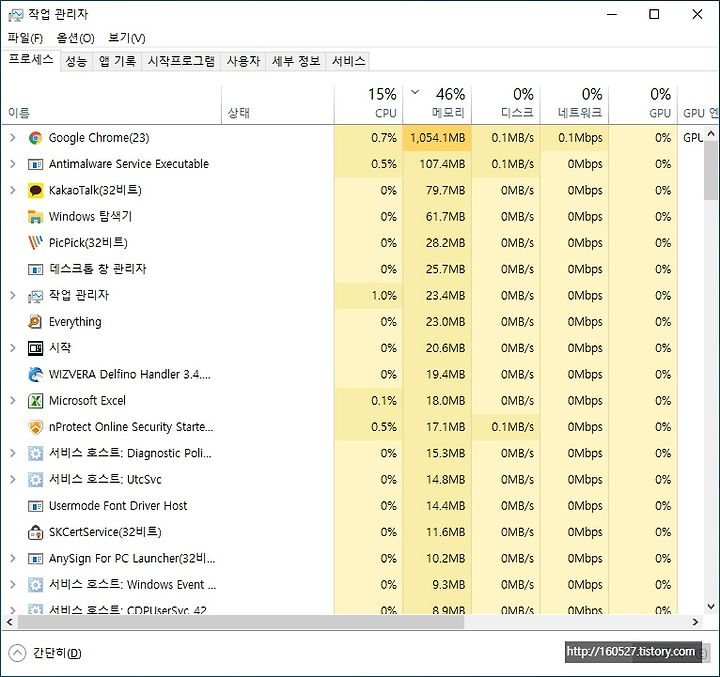Click the Diagnostic Policy service host gear icon
The width and height of the screenshot is (720, 677).
click(x=35, y=453)
